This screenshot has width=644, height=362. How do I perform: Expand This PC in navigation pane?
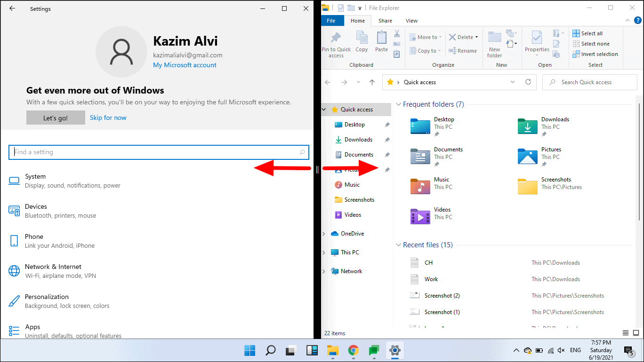[324, 252]
